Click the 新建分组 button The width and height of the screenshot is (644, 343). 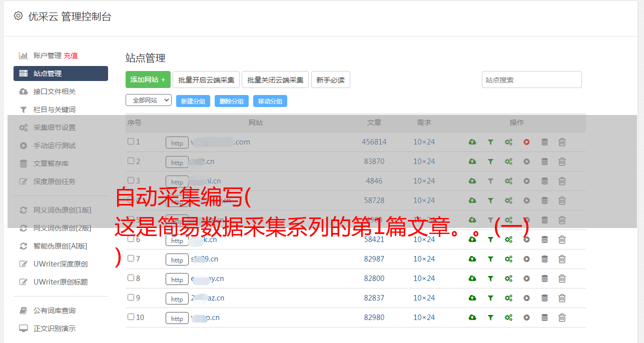point(193,101)
